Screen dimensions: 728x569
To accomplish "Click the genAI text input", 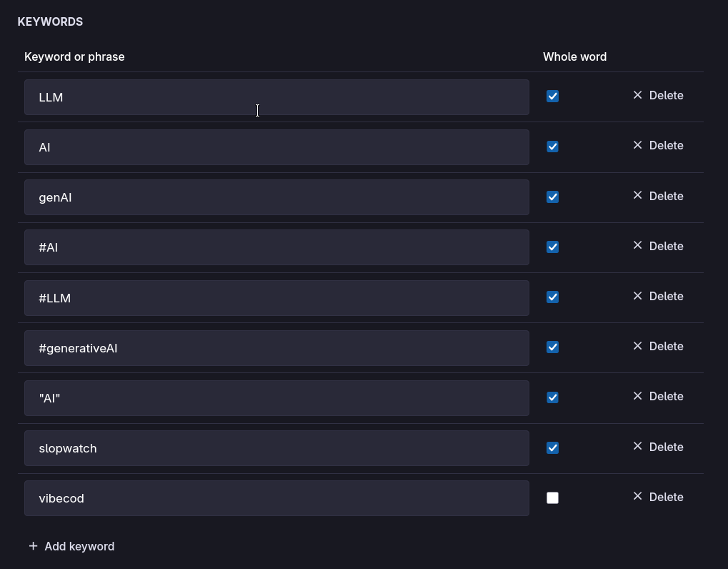I will click(x=276, y=197).
